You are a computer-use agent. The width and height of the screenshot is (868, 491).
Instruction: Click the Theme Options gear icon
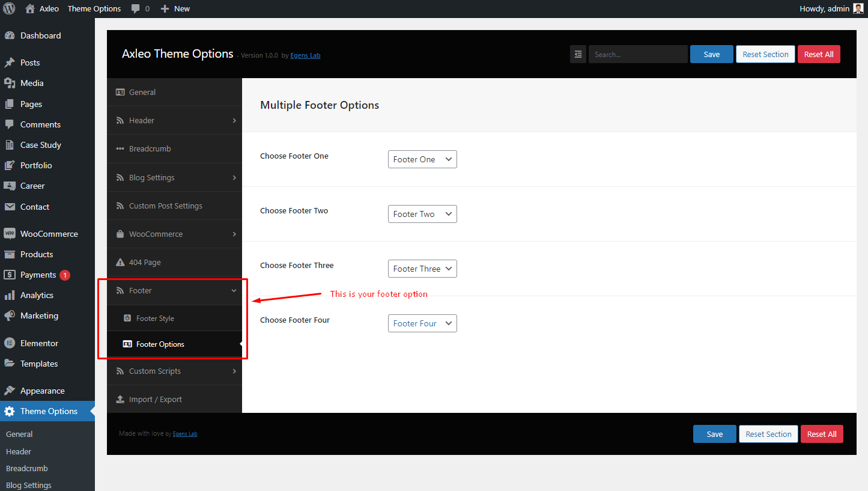point(9,411)
